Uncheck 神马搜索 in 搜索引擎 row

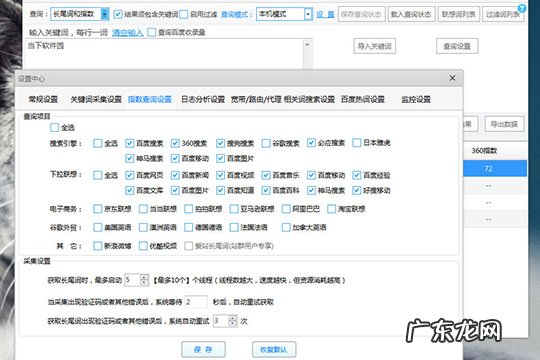[129, 158]
